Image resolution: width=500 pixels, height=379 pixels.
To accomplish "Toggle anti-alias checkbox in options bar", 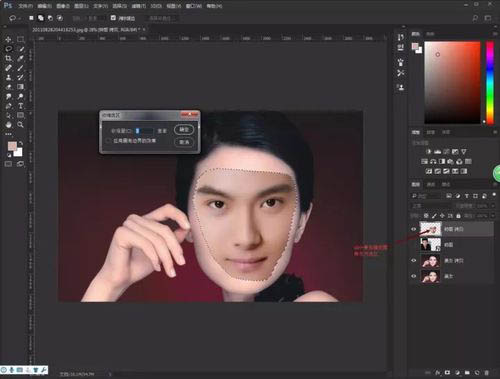I will pos(113,18).
